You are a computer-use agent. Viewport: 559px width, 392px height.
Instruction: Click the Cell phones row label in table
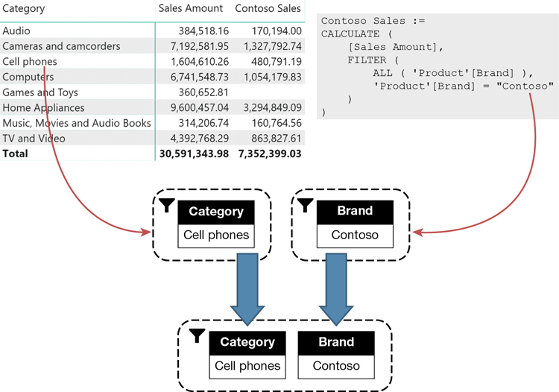click(x=30, y=61)
